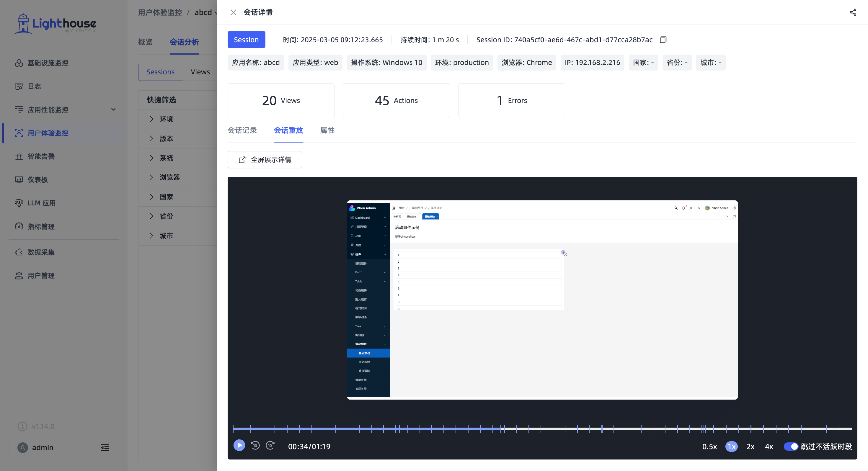Switch to the 属性 tab

(327, 130)
